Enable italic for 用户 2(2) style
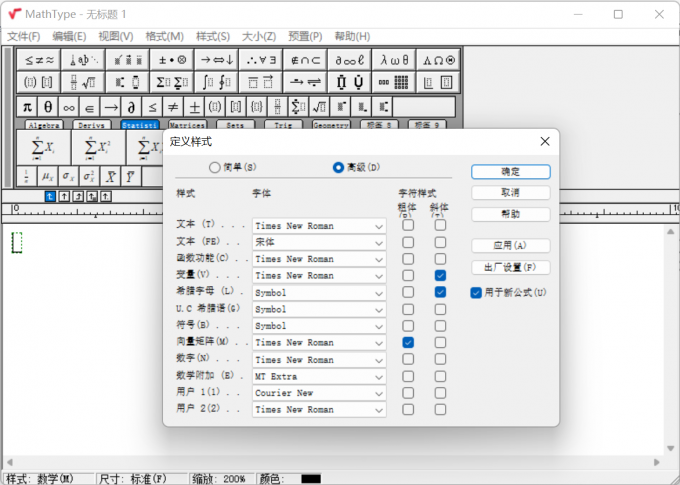680x485 pixels. [x=440, y=410]
